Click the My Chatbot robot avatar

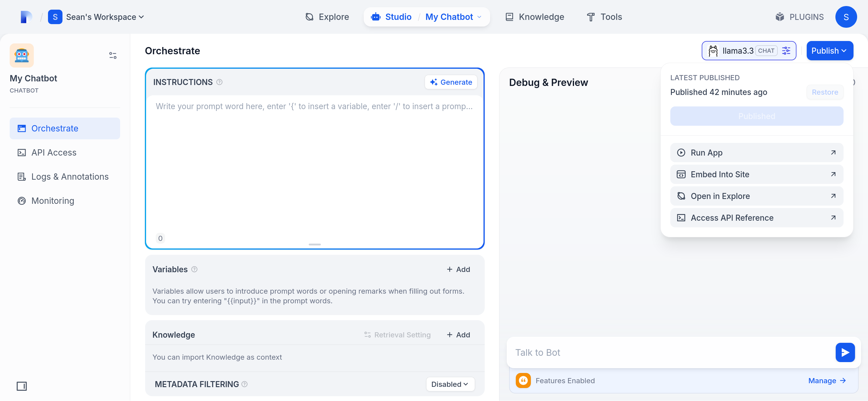click(21, 55)
